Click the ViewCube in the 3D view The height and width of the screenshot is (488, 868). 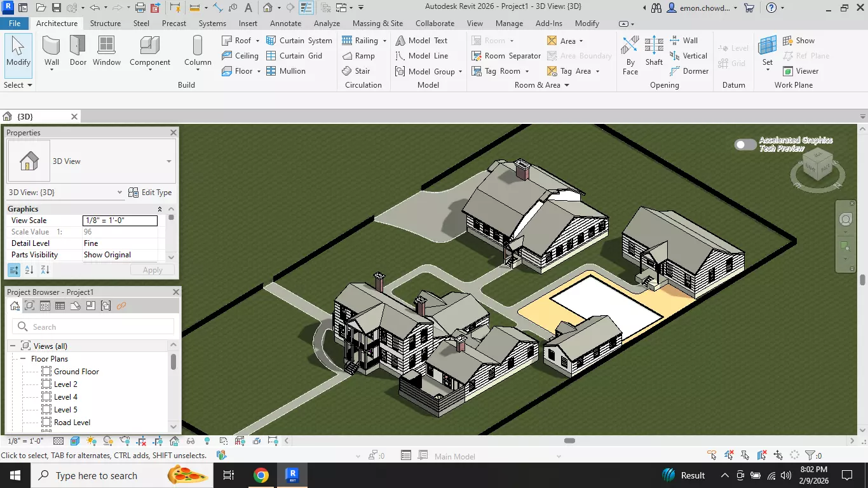pyautogui.click(x=817, y=167)
